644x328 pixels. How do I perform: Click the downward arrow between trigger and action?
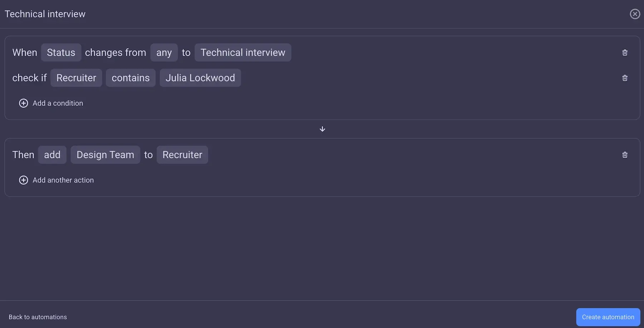click(x=322, y=129)
